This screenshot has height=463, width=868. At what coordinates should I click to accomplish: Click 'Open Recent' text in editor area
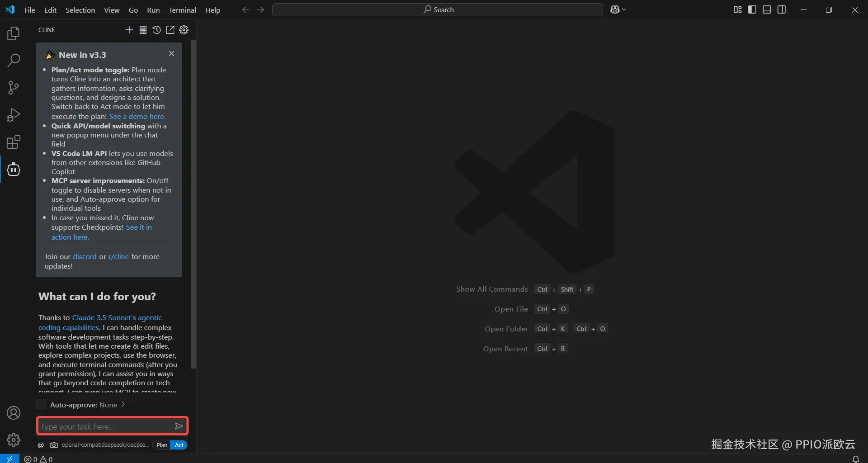tap(505, 349)
